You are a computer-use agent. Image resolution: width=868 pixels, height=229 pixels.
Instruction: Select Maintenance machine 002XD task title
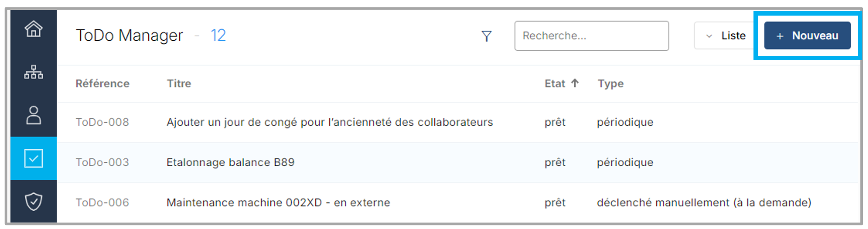278,203
